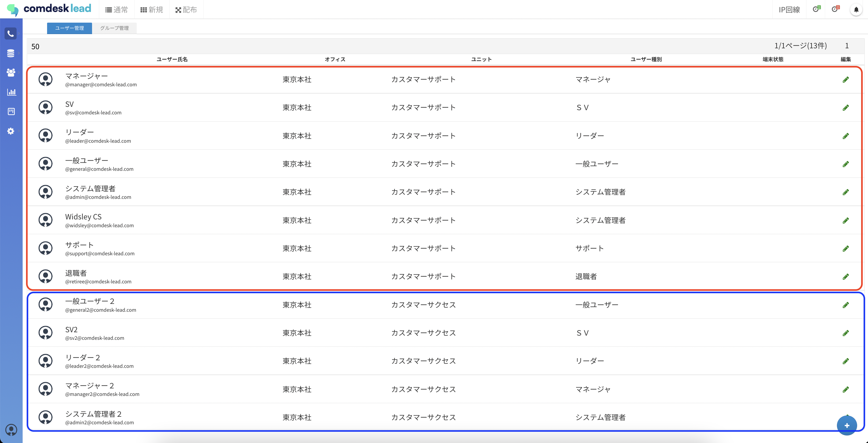This screenshot has height=443, width=868.
Task: Open the phone icon in sidebar
Action: 11,34
